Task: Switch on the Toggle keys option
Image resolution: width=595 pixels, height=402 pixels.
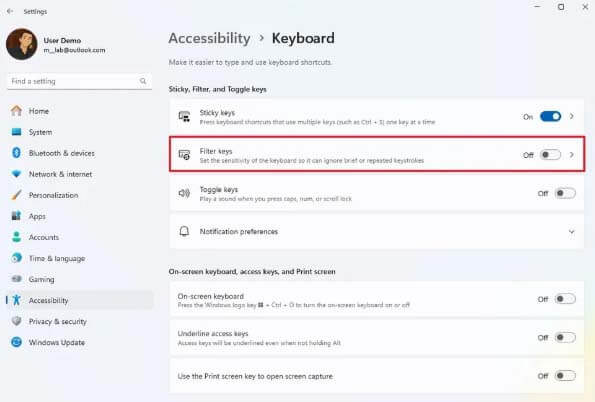Action: point(565,193)
